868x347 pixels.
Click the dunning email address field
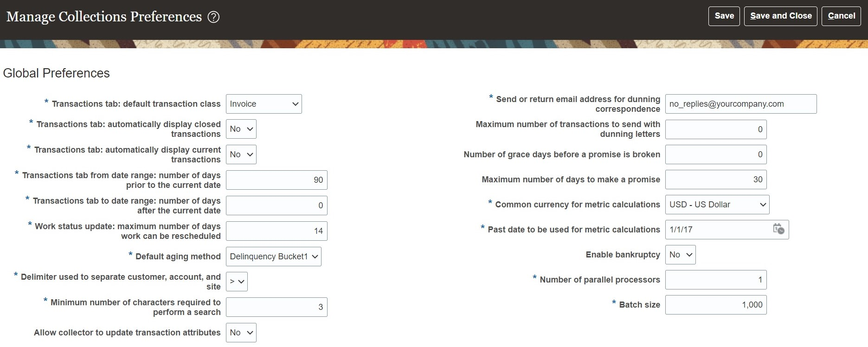point(740,104)
